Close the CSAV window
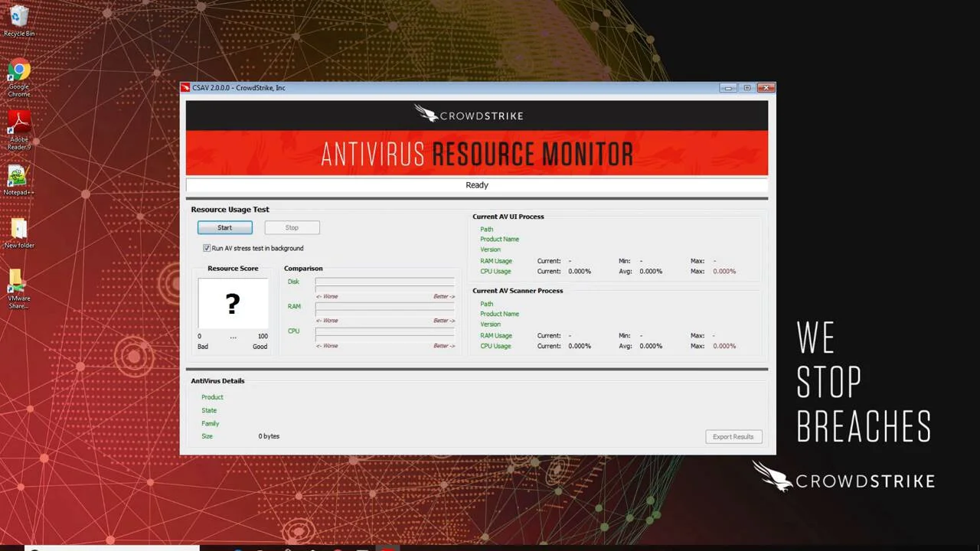 coord(766,88)
